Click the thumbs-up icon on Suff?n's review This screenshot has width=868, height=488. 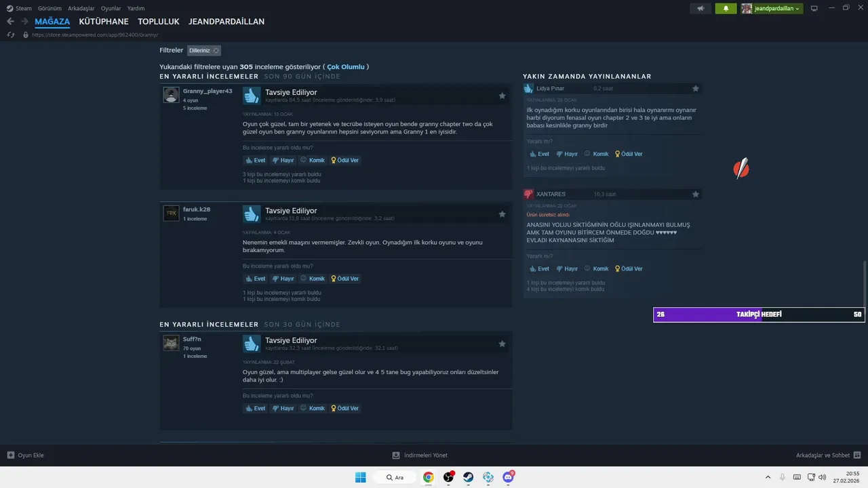pos(252,344)
